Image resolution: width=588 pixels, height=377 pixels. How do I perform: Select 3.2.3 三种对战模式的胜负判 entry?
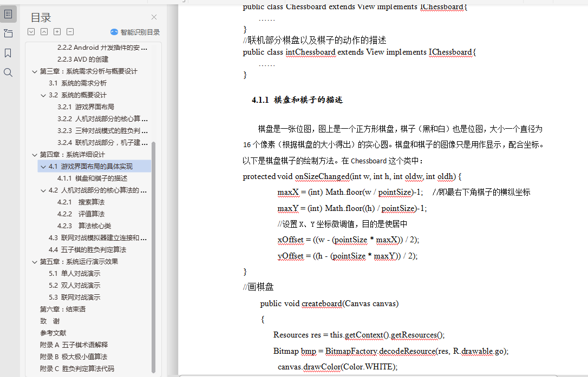click(x=102, y=131)
